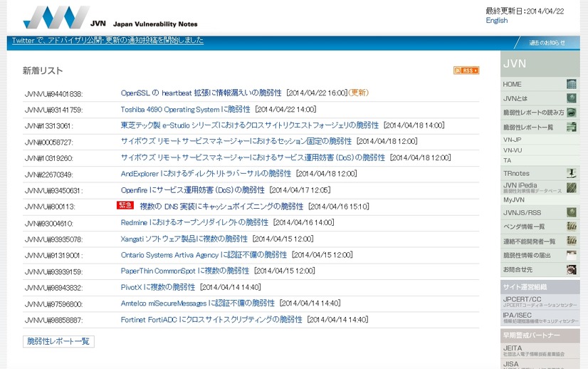The height and width of the screenshot is (369, 588).
Task: Switch to the English version
Action: pyautogui.click(x=496, y=20)
